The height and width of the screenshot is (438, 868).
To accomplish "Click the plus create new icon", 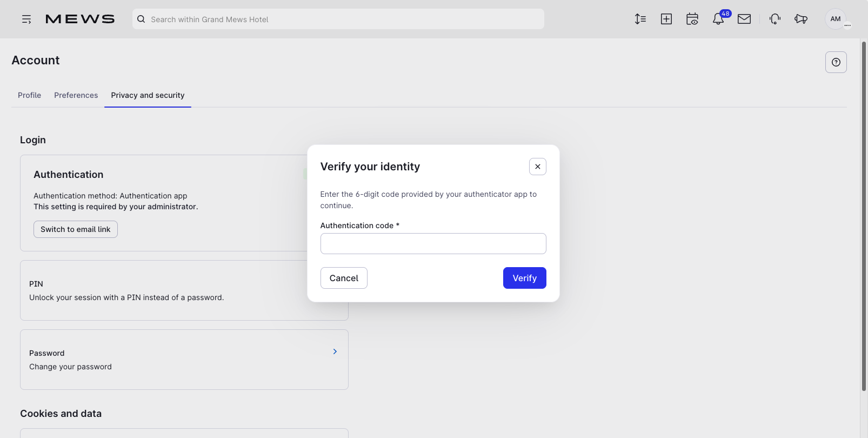I will (x=666, y=19).
